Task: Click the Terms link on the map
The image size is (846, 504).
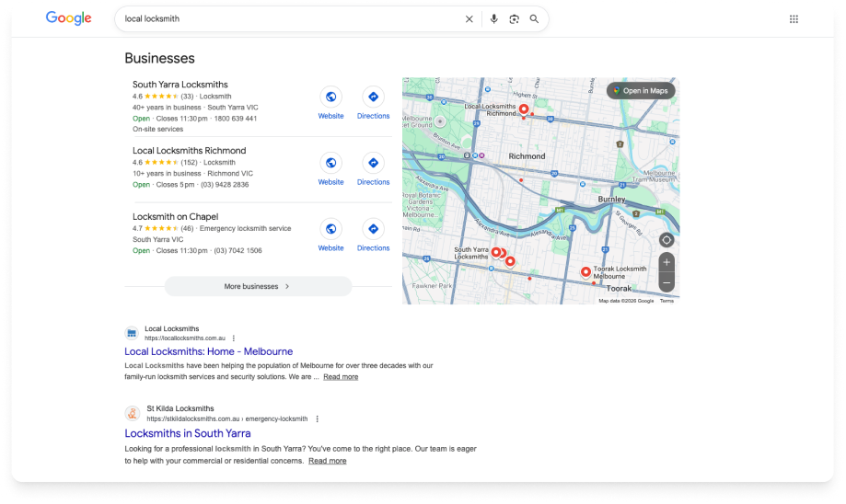Action: 666,301
